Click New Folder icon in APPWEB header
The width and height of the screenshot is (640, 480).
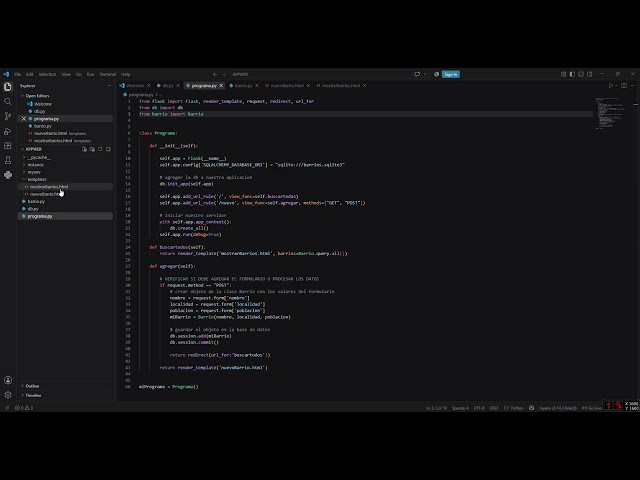coord(92,149)
